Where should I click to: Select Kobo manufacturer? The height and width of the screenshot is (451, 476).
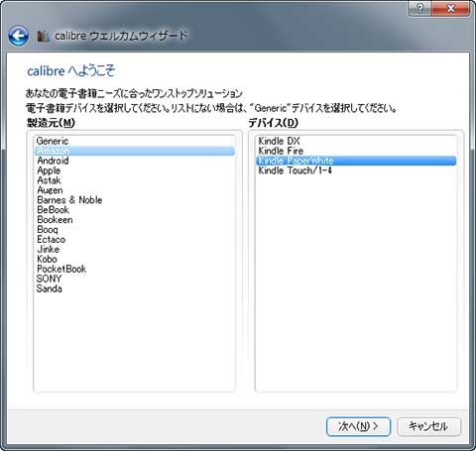tap(134, 260)
